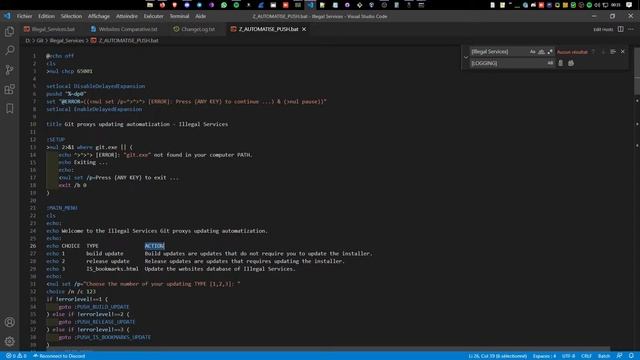Click the Edit Hosts button in editor toolbar
Screen dimensions: 640x360
603,29
